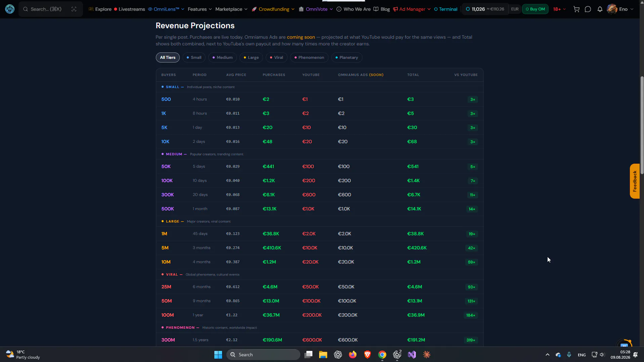Open the clock and date 05:28
644x362 pixels.
(620, 355)
